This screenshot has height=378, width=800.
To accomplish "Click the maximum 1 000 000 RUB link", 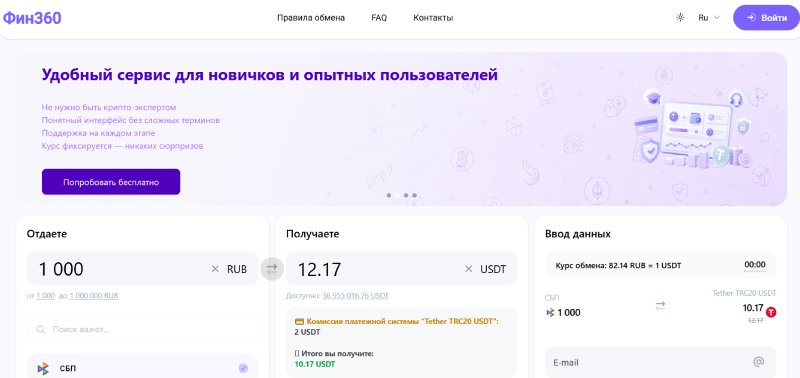I will click(x=94, y=295).
